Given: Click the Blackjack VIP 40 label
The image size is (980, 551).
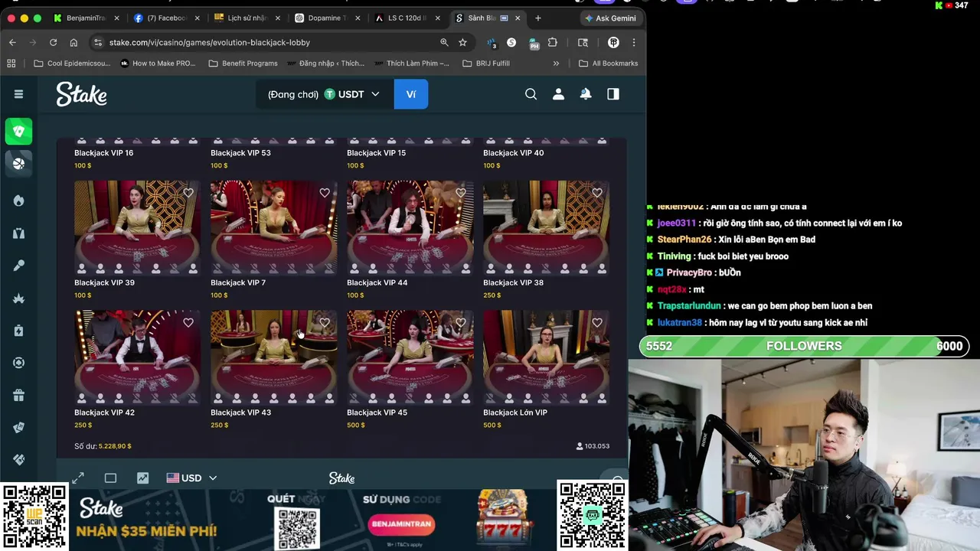Looking at the screenshot, I should click(513, 153).
